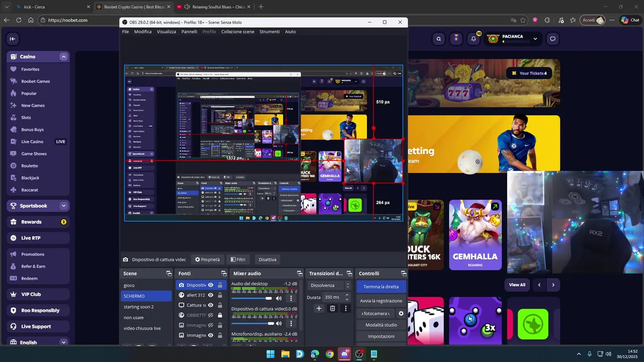Collapse Roobet sidebar arrow icon
This screenshot has width=644, height=362.
coord(13,39)
